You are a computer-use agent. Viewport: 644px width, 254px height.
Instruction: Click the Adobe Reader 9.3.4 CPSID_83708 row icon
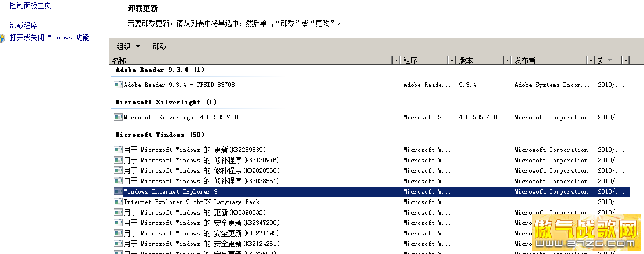point(118,84)
